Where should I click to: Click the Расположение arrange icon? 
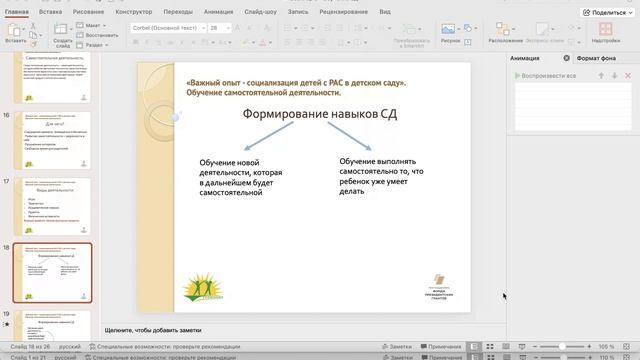click(502, 29)
